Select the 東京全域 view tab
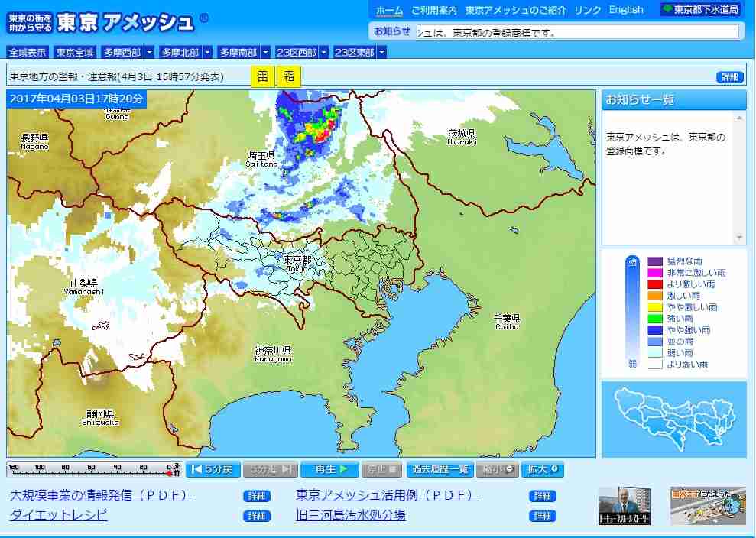The height and width of the screenshot is (538, 756). click(74, 52)
